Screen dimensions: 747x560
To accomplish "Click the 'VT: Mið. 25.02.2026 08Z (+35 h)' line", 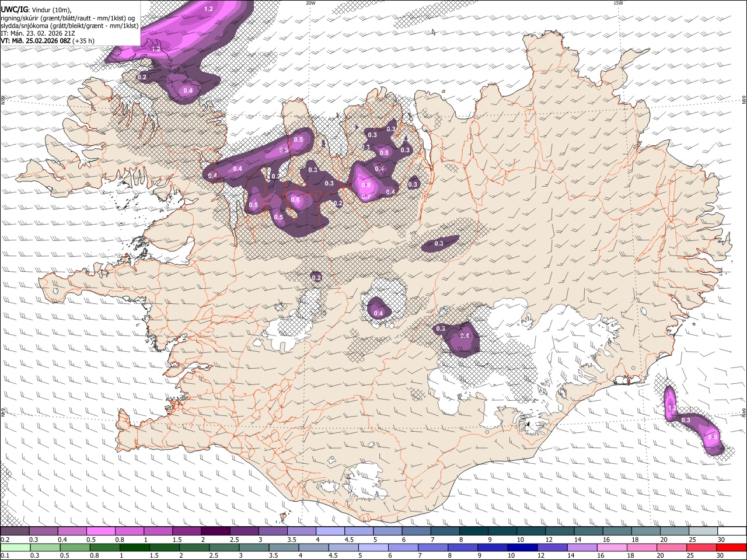I will click(48, 41).
